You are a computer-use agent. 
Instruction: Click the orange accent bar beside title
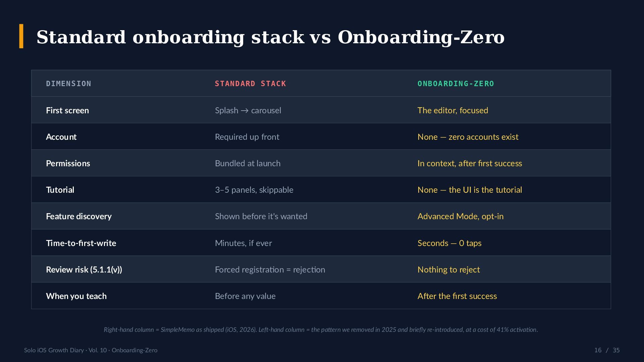[21, 36]
